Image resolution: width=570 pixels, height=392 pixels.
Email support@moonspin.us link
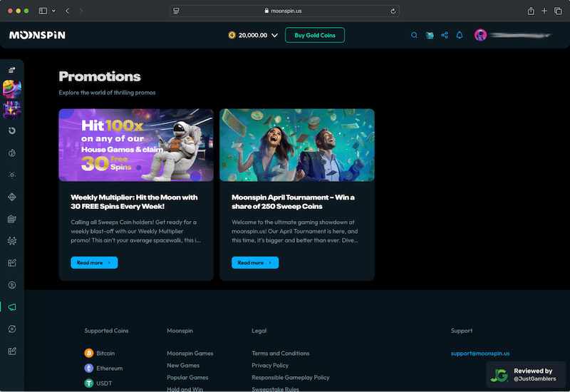[480, 353]
